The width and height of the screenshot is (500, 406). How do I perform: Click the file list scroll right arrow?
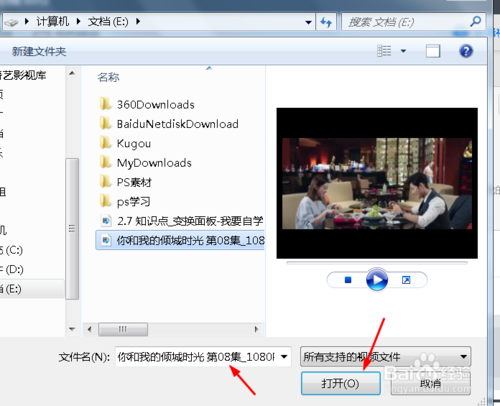(x=256, y=329)
